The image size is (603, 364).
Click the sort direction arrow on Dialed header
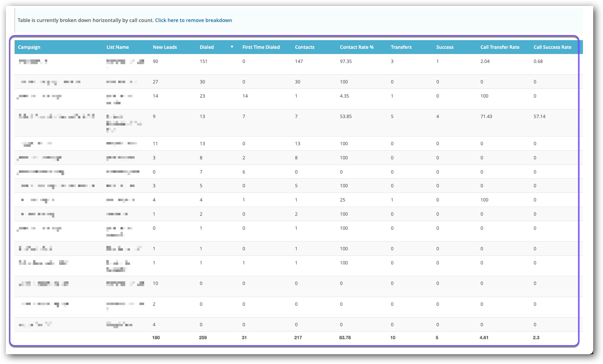coord(231,47)
